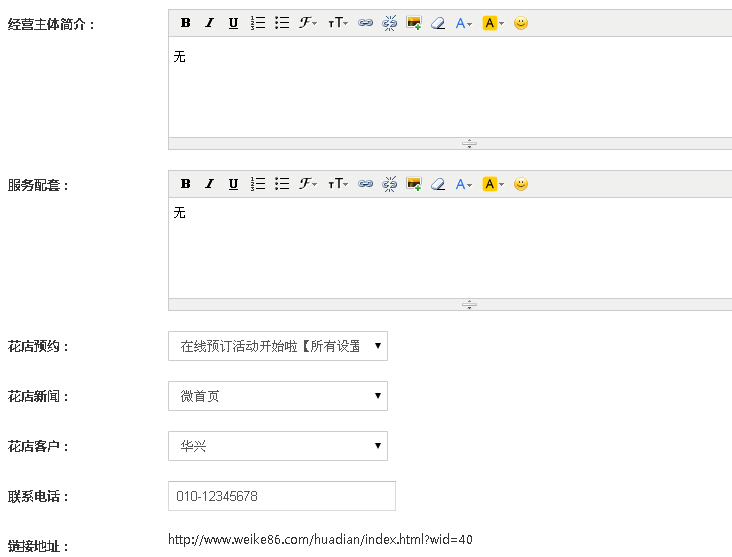Open font family menu in 经营主体简介 editor
Viewport: 732px width, 557px height.
(x=308, y=23)
